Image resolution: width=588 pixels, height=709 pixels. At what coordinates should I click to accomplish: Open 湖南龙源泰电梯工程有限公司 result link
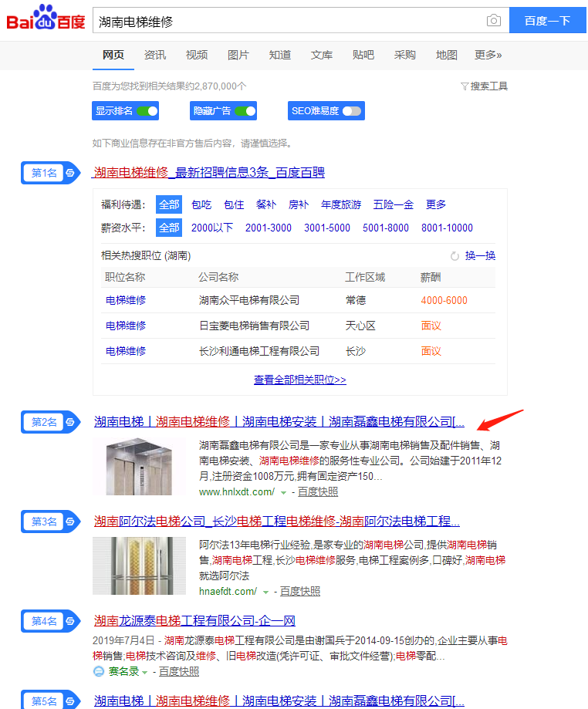click(194, 621)
